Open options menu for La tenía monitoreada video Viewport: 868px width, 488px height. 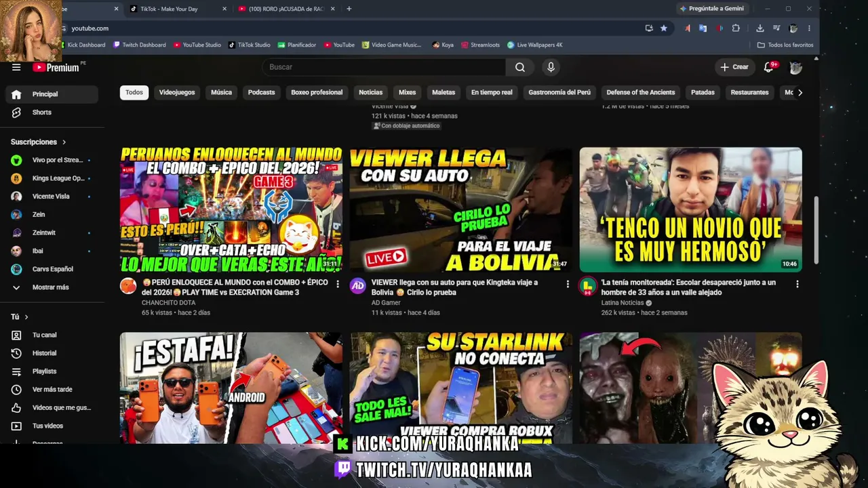point(797,284)
